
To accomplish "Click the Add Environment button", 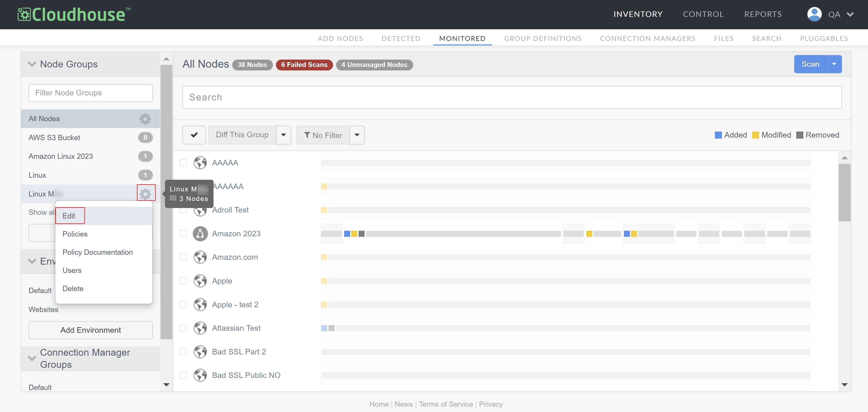I will (x=91, y=330).
